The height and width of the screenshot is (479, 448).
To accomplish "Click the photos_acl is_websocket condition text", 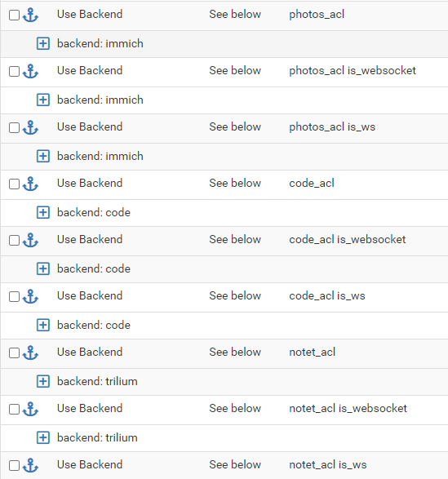I will 353,70.
